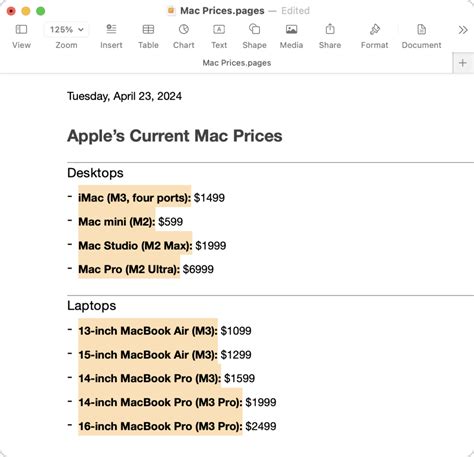Toggle the Document inspector panel
This screenshot has width=474, height=457.
(421, 29)
